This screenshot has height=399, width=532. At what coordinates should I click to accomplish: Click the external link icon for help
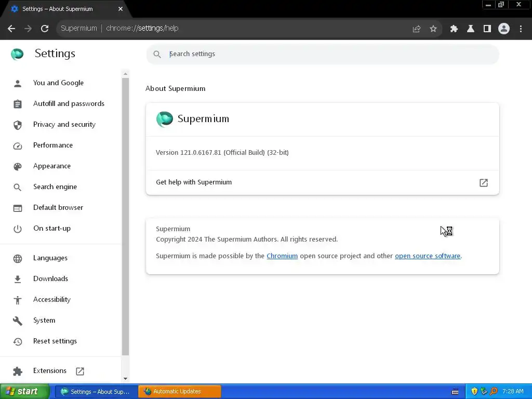484,183
